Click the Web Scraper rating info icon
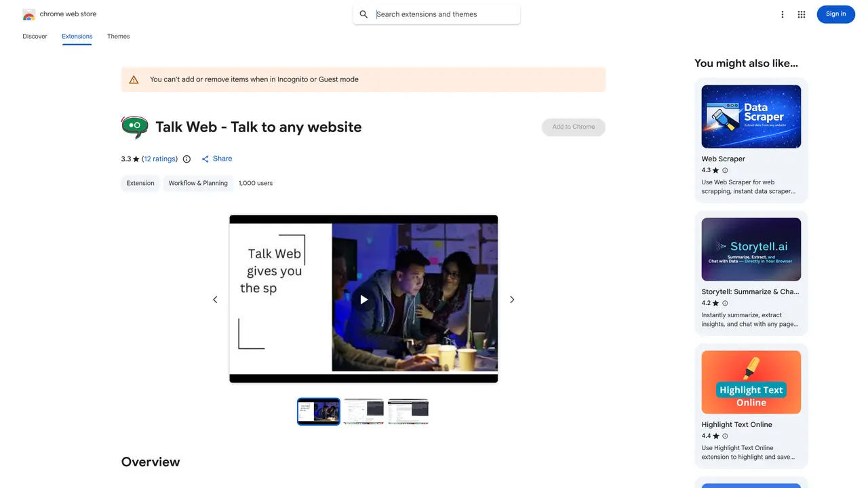This screenshot has width=868, height=488. [x=725, y=170]
